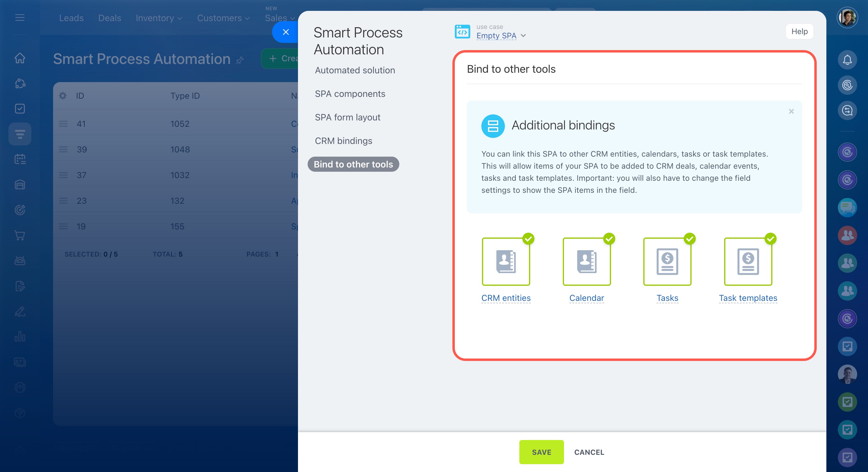Dismiss the Additional bindings info box
This screenshot has width=868, height=472.
(791, 111)
